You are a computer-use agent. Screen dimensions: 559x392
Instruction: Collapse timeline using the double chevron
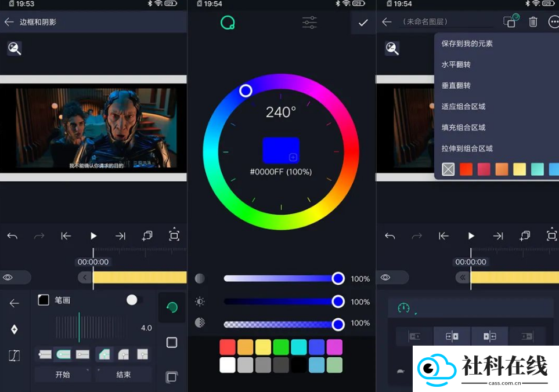pos(463,277)
